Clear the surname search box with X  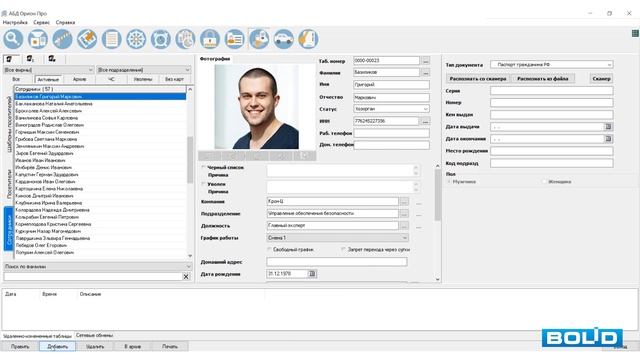(x=186, y=277)
